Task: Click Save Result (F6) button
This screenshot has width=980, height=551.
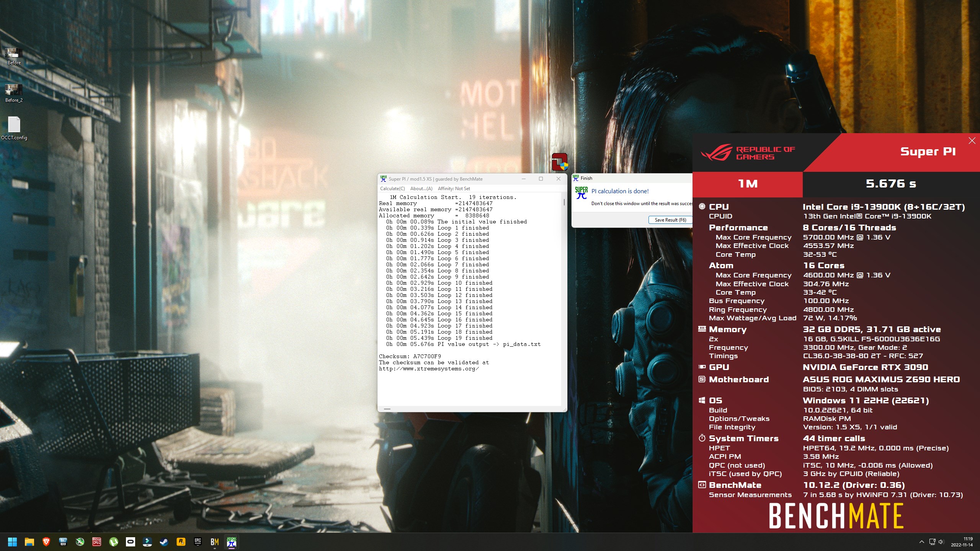Action: [x=670, y=220]
